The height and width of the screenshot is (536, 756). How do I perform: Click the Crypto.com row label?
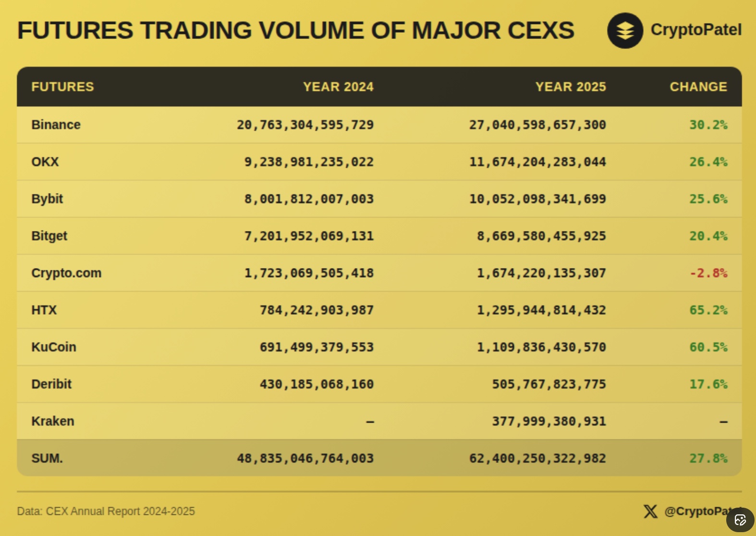[x=66, y=273]
